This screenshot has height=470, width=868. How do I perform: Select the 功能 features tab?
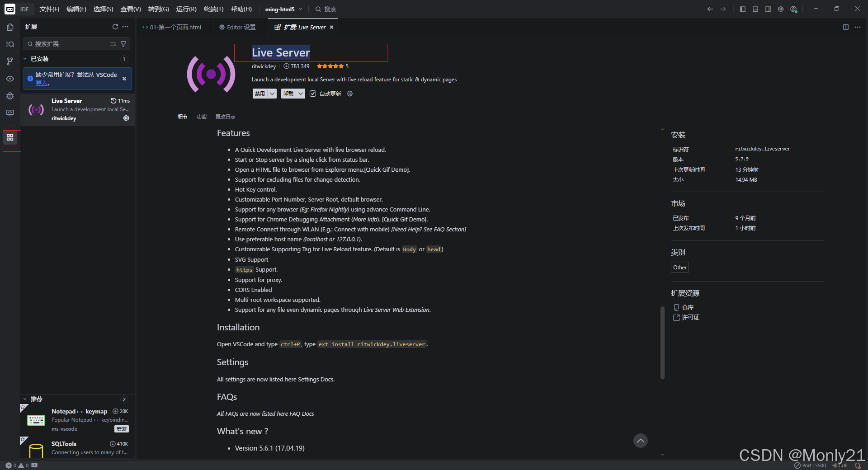coord(202,117)
